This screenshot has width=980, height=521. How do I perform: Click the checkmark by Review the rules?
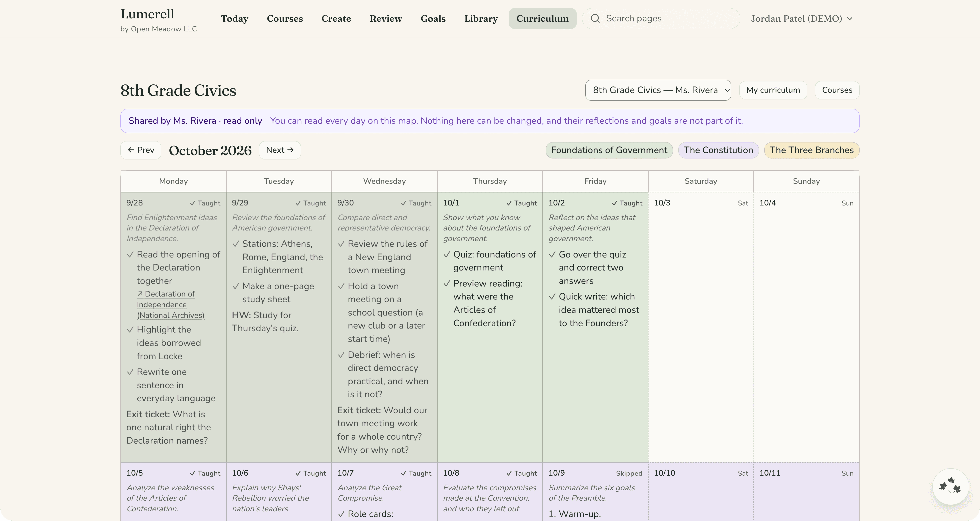pos(341,243)
